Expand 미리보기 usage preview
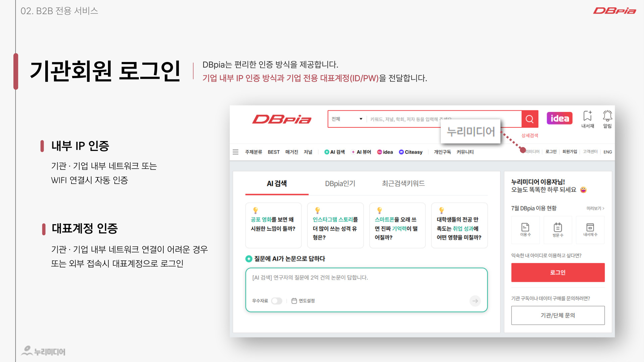644x362 pixels. [595, 208]
